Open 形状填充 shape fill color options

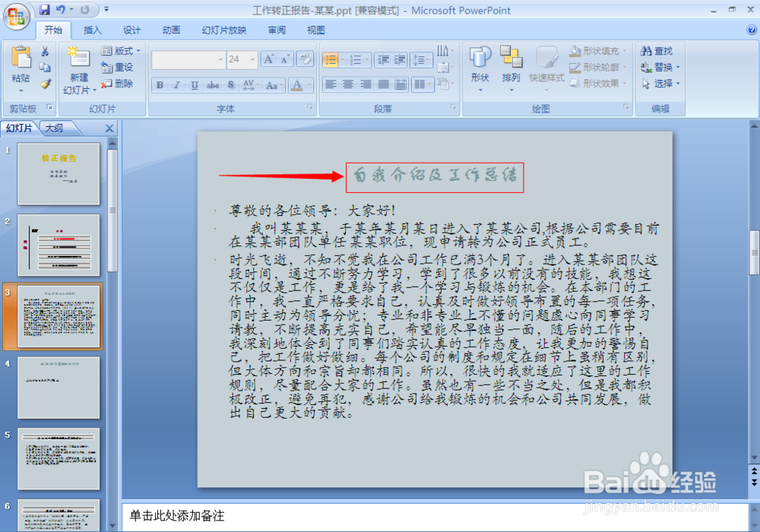[598, 51]
